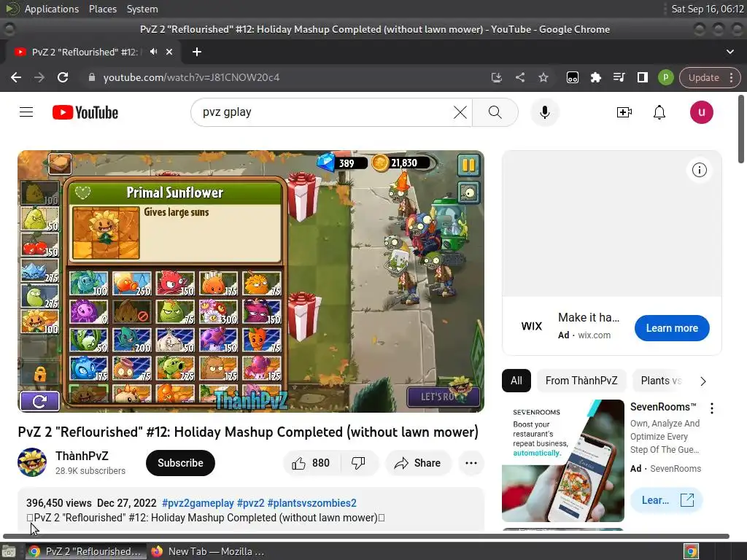The image size is (747, 560).
Task: Open ThànhPvZ channel avatar
Action: (32, 462)
